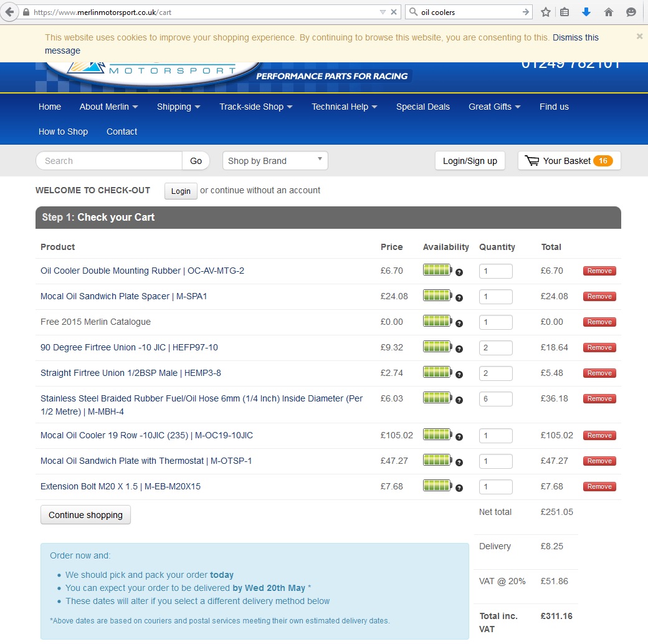Click the go arrow in search box
The width and height of the screenshot is (648, 644).
526,12
